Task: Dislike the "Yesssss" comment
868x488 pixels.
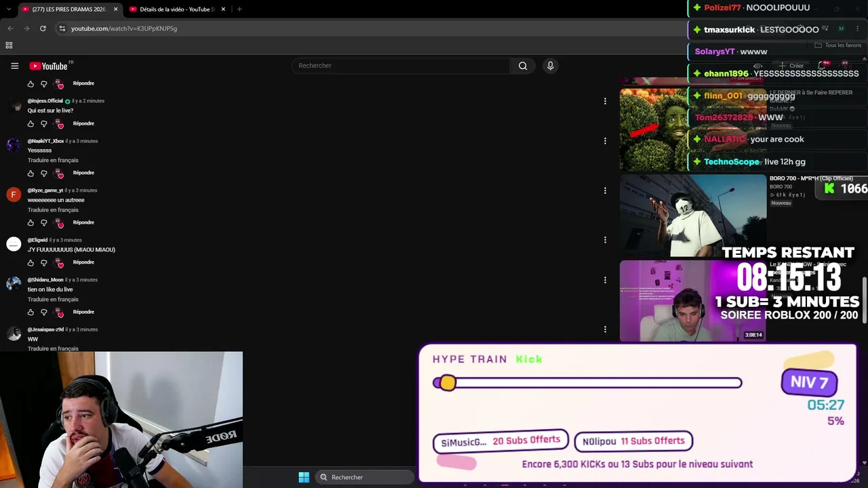Action: [44, 174]
